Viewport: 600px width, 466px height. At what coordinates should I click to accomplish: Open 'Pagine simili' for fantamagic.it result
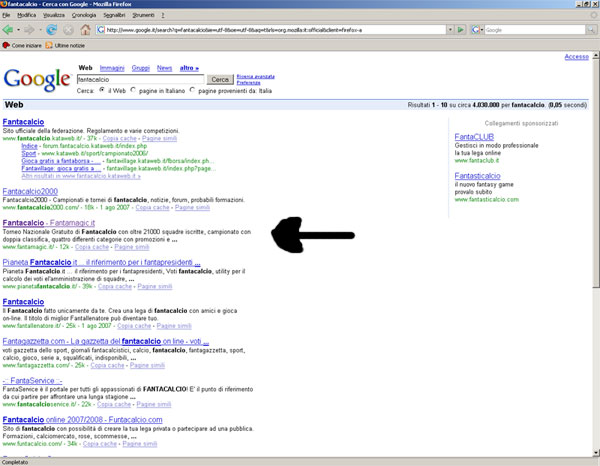[x=132, y=247]
